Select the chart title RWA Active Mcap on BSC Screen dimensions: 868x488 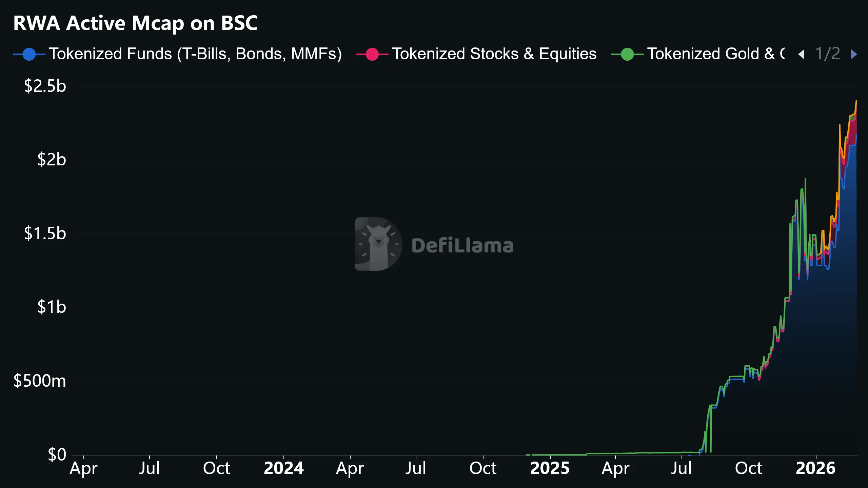136,23
